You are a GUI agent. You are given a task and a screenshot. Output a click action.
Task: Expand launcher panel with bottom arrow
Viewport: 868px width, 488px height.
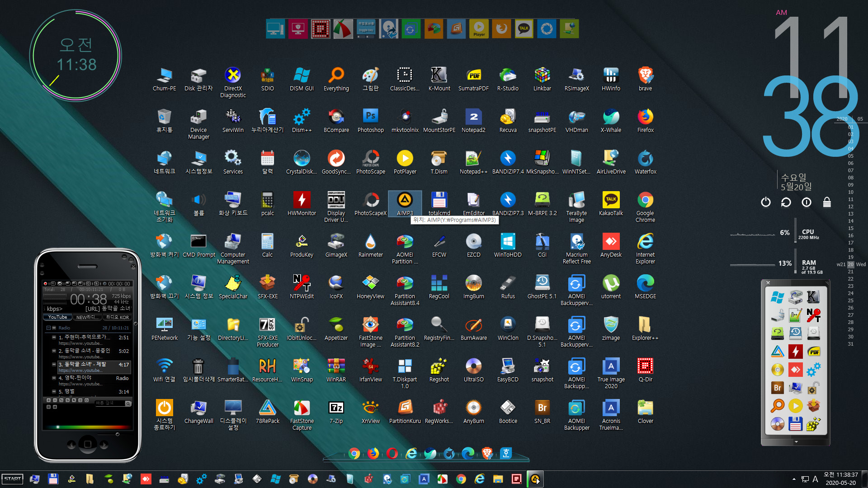796,442
